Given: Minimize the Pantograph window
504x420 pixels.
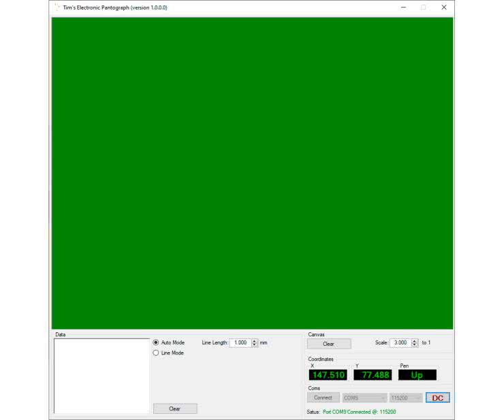Looking at the screenshot, I should click(403, 7).
